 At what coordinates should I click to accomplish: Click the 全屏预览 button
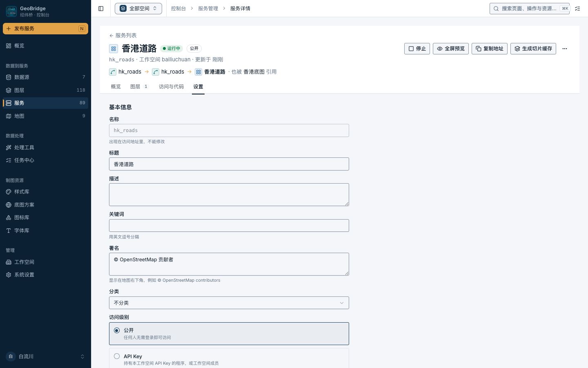tap(451, 49)
